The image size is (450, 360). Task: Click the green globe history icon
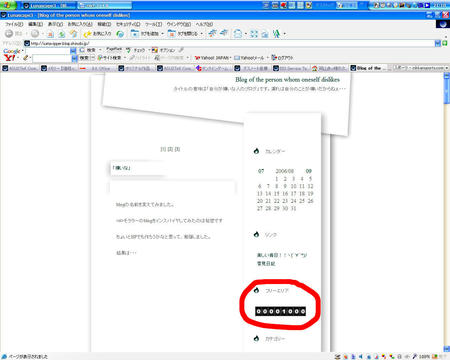coord(120,34)
